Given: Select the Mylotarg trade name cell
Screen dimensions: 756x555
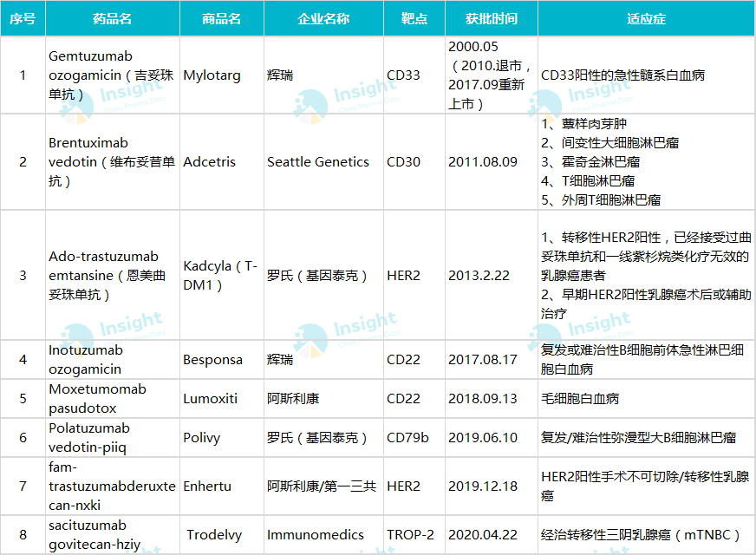Looking at the screenshot, I should pos(222,75).
